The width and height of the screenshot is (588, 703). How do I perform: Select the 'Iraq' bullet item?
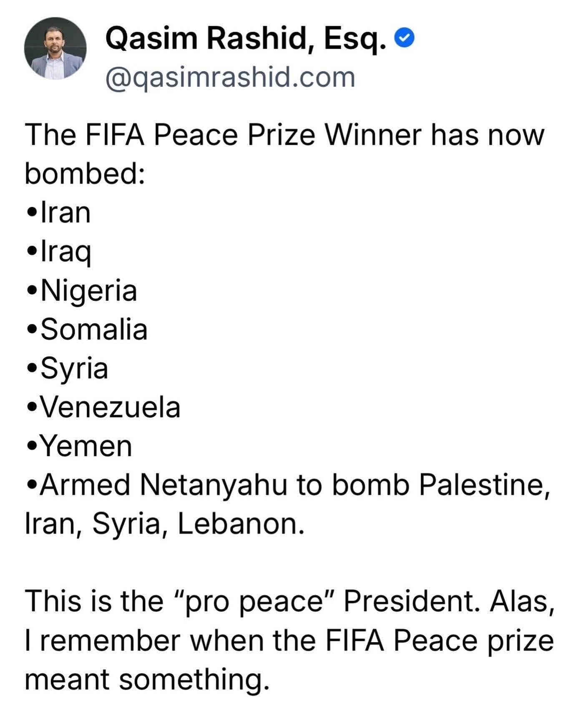[65, 251]
